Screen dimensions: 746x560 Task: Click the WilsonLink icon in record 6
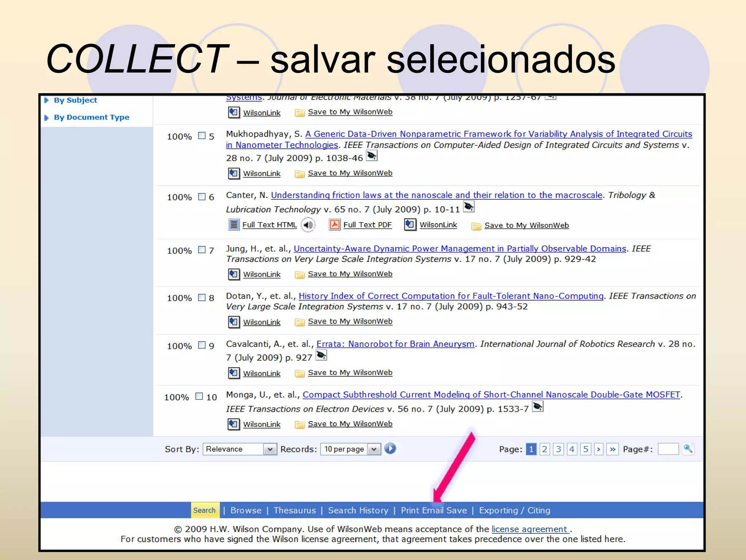tap(410, 224)
